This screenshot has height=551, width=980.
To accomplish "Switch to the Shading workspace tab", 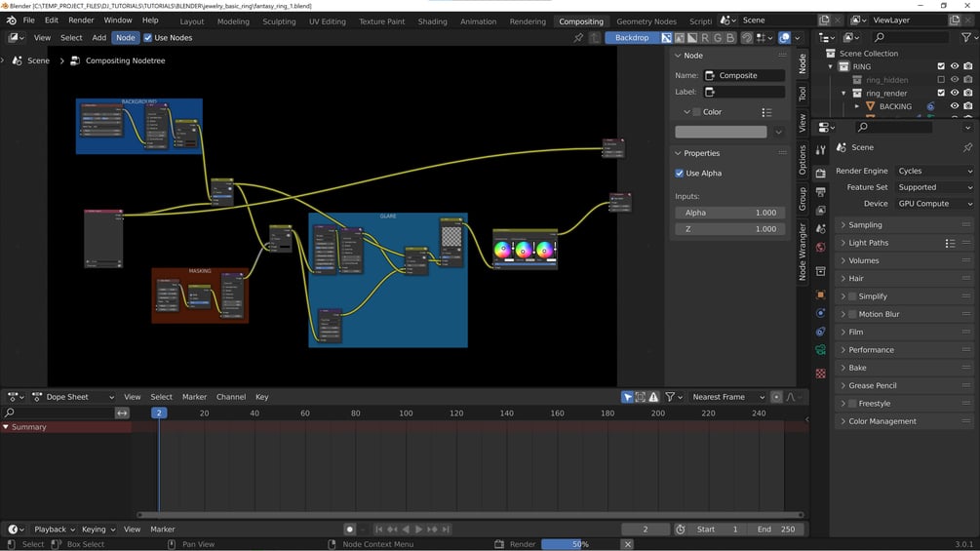I will click(433, 21).
